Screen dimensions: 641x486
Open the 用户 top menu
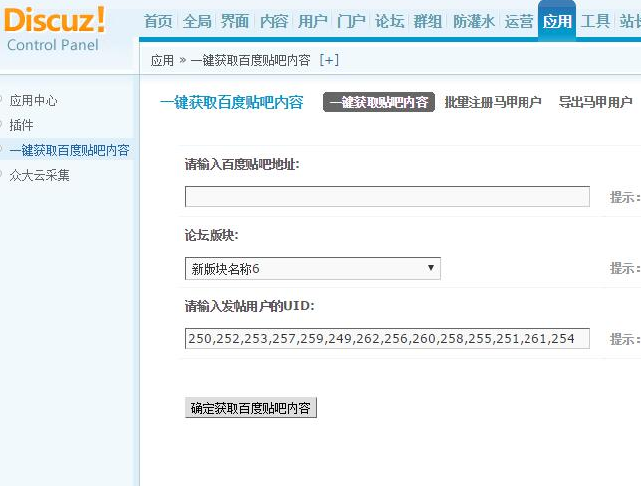click(312, 21)
